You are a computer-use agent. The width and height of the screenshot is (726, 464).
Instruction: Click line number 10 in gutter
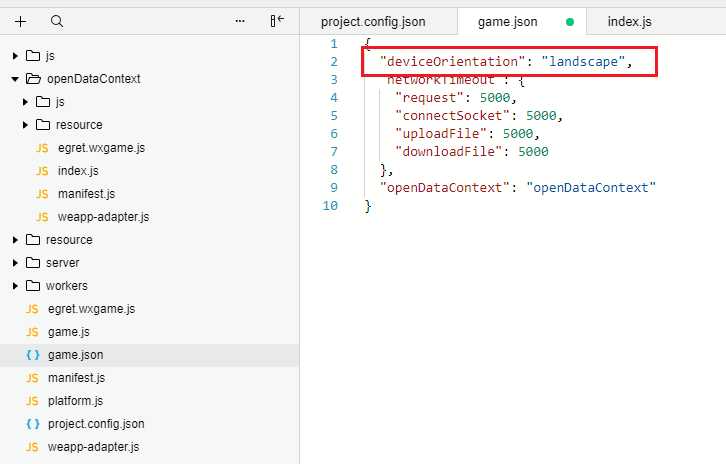tap(330, 206)
